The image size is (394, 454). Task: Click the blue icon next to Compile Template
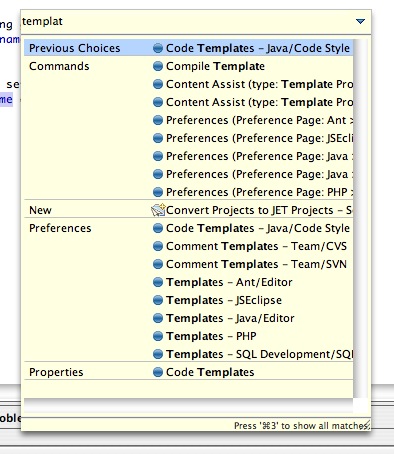[x=158, y=66]
